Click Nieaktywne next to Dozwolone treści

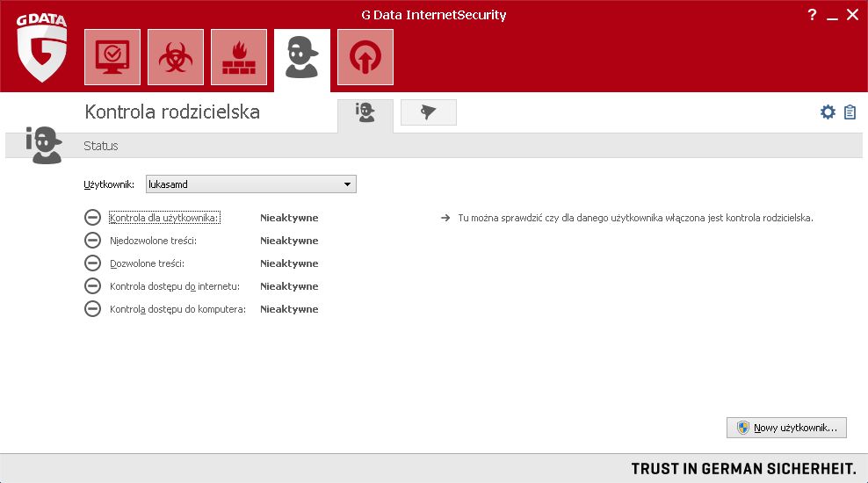click(289, 263)
